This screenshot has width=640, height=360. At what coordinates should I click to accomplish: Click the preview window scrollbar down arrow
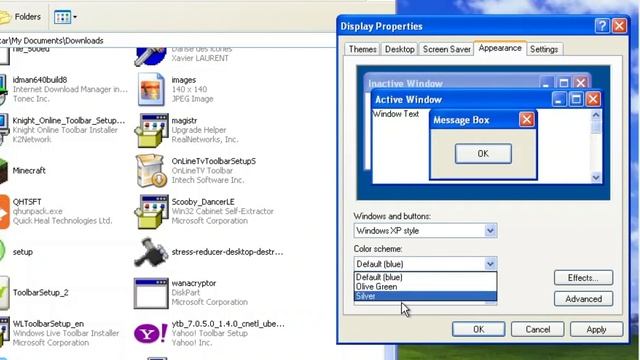click(x=596, y=177)
